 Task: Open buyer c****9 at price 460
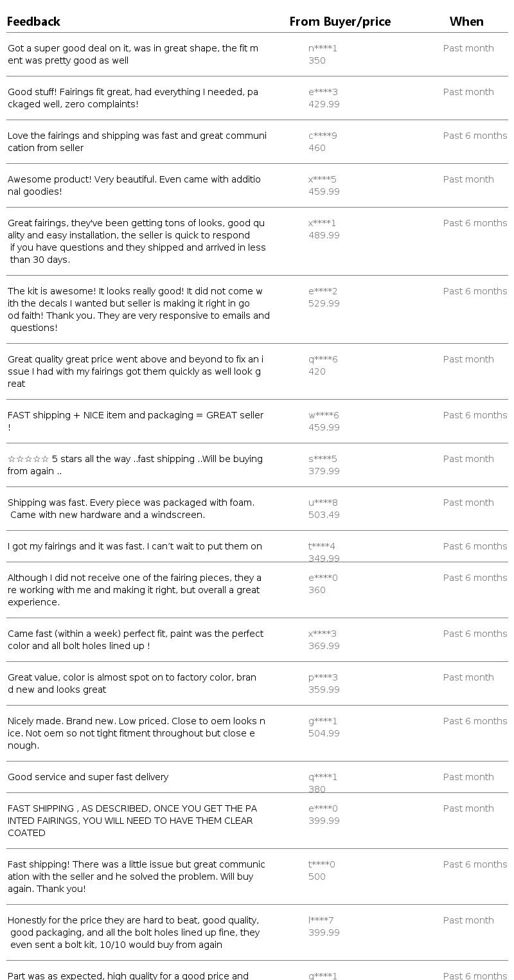coord(323,141)
